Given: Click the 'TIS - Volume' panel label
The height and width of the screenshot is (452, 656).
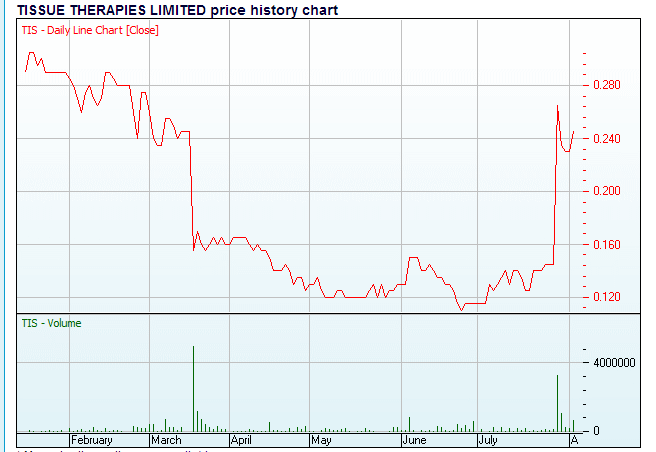Looking at the screenshot, I should [52, 323].
